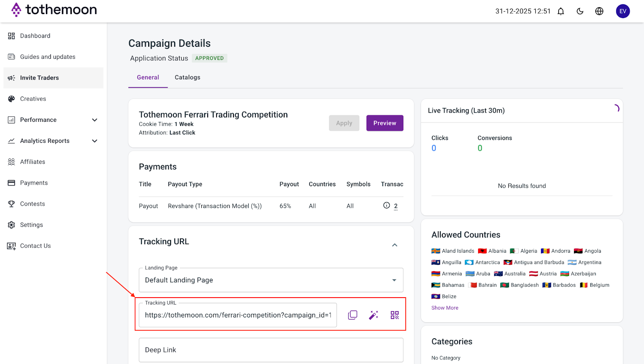
Task: Open the notifications bell
Action: coord(561,11)
